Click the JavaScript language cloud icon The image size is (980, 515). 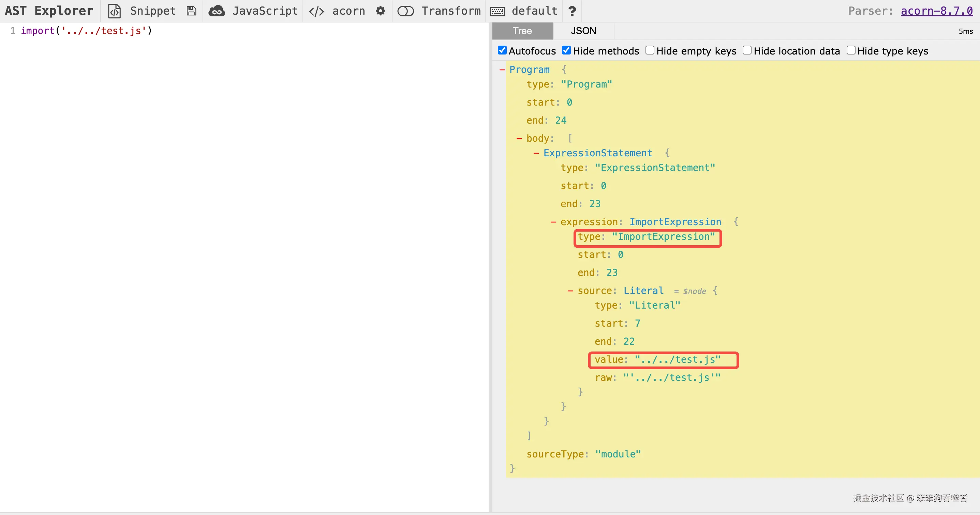tap(217, 11)
